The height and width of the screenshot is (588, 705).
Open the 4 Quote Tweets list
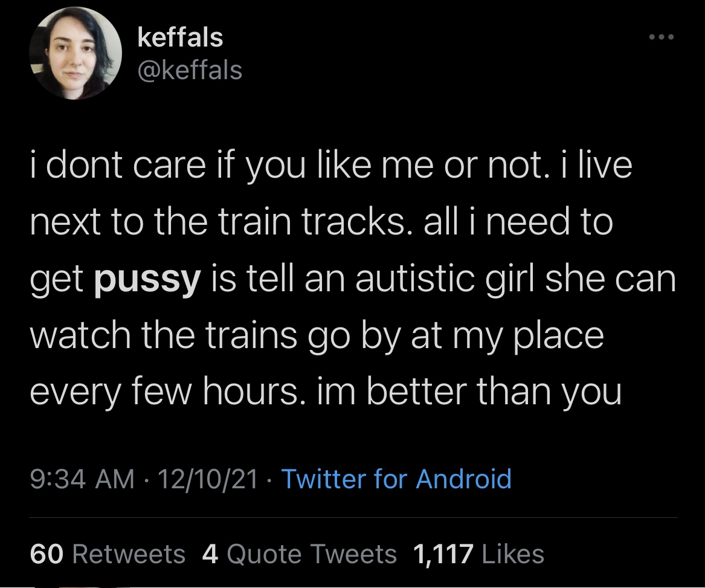[x=300, y=554]
